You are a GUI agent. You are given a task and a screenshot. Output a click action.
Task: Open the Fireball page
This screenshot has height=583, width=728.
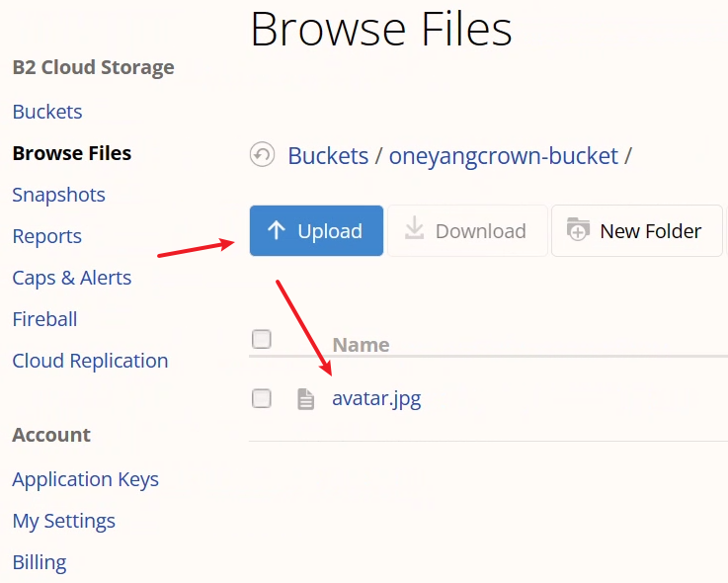point(44,319)
